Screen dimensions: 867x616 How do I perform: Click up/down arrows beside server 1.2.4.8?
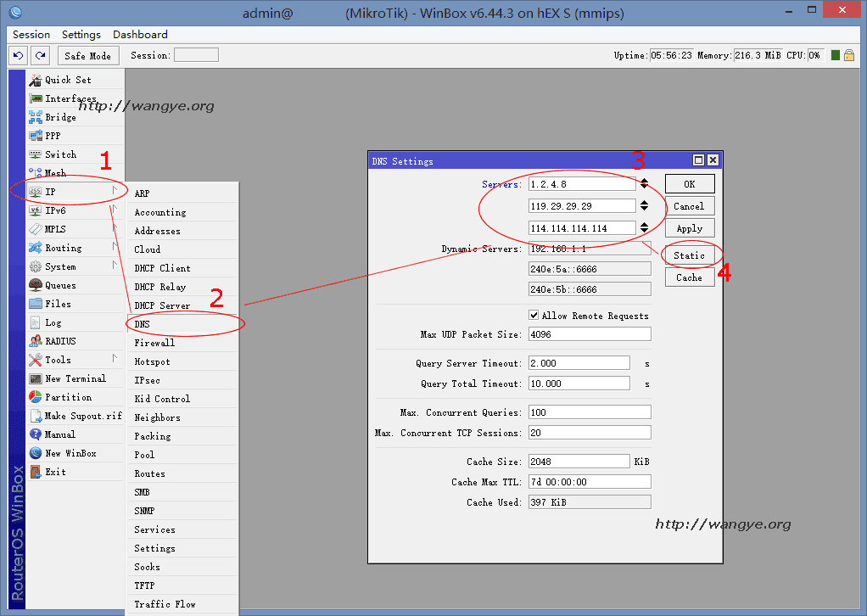click(x=644, y=184)
